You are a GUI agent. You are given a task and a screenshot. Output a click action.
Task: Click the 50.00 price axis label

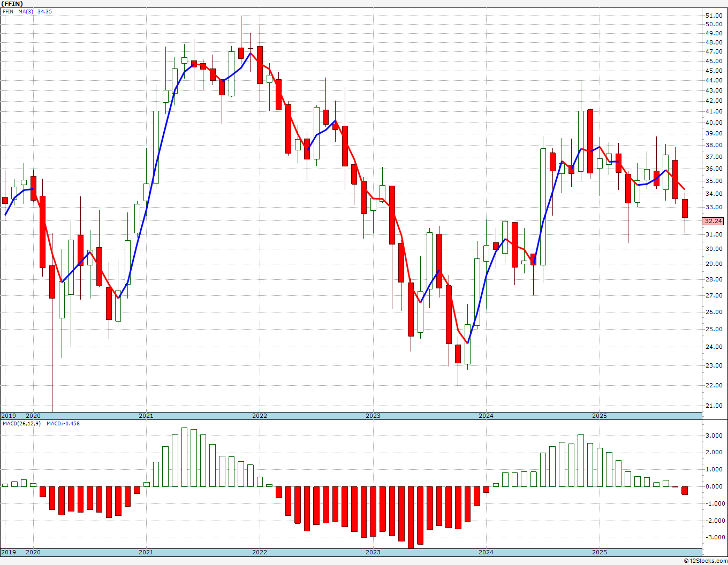[714, 24]
